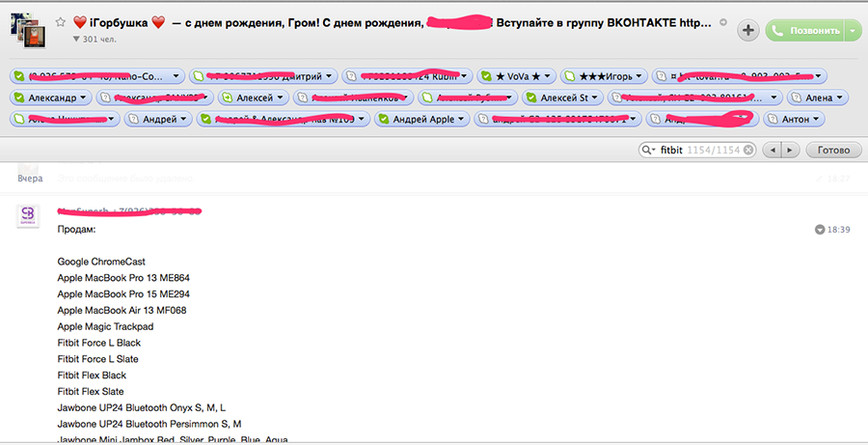The image size is (868, 445).
Task: Click the iГорбушка chat title
Action: point(119,23)
